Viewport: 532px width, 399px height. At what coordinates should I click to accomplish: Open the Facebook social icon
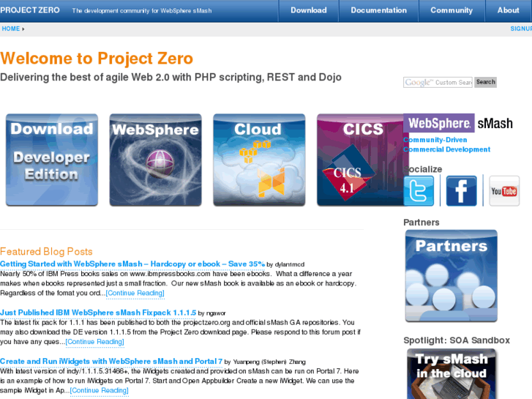pos(462,191)
